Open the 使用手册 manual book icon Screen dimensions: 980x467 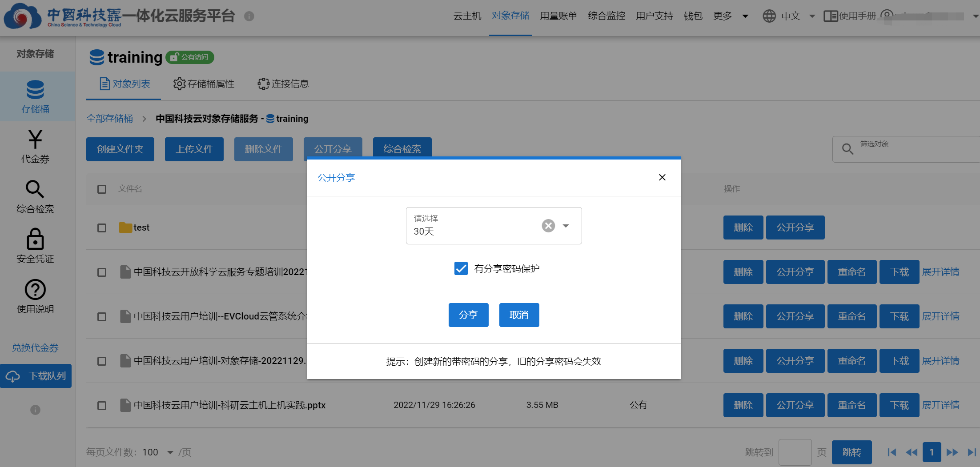(830, 16)
